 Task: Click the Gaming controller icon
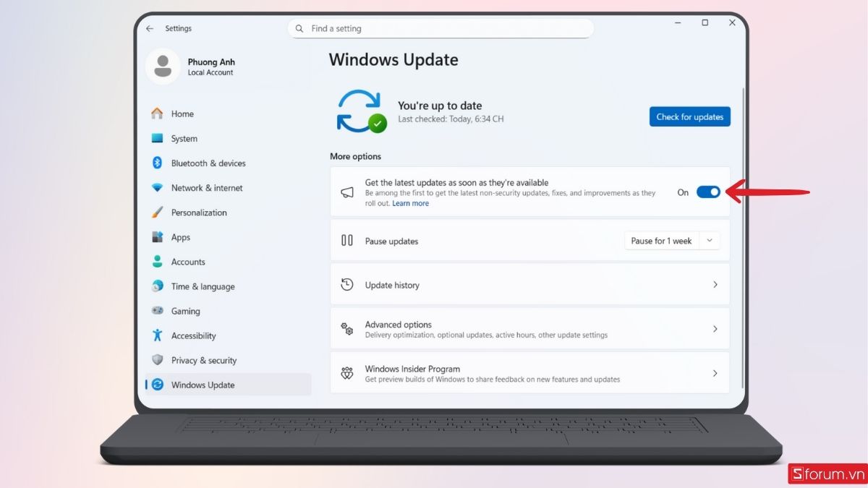point(157,310)
